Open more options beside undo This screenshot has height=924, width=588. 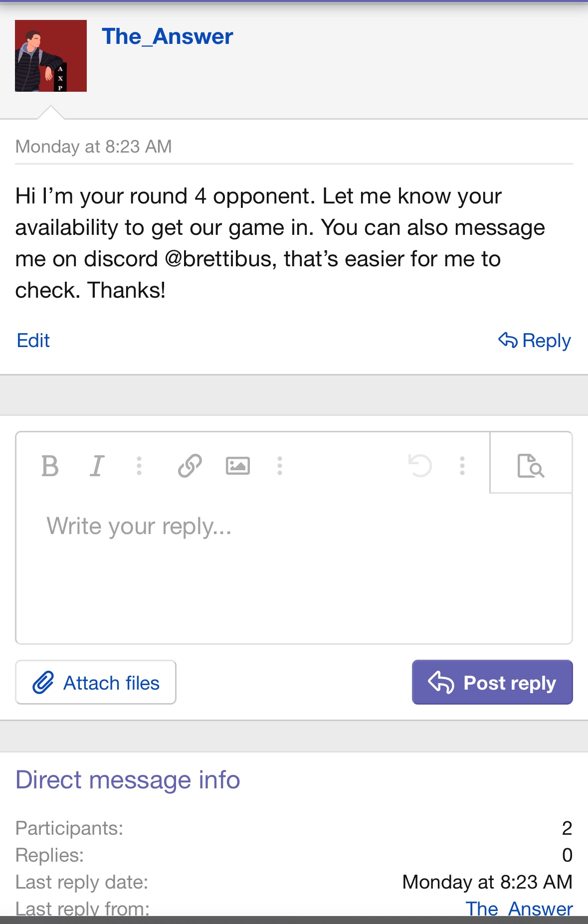[462, 466]
